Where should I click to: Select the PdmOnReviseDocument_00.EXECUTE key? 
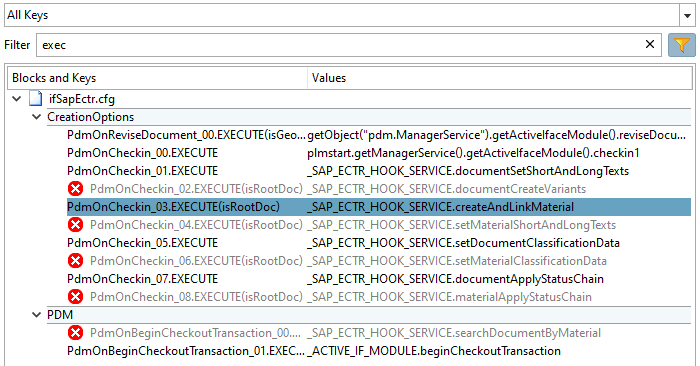click(186, 135)
